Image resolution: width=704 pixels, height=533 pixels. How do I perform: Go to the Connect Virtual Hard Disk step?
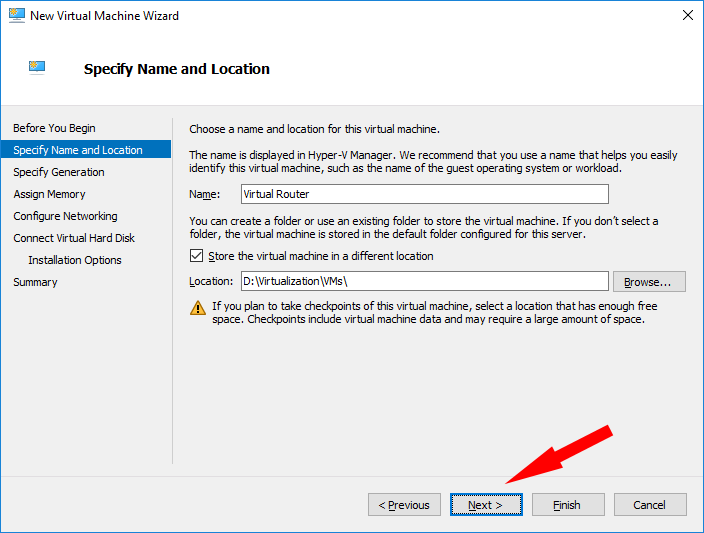(x=74, y=238)
